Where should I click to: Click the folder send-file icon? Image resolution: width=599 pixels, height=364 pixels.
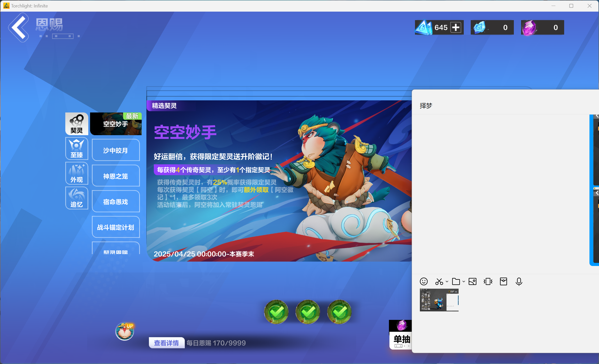tap(456, 281)
